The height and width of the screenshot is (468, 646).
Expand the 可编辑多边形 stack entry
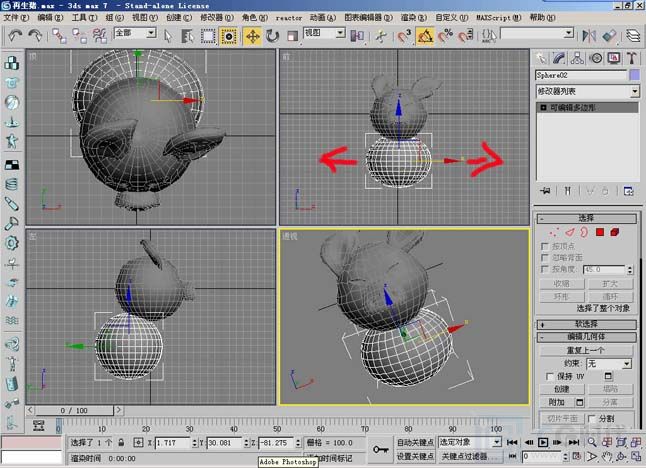(543, 108)
